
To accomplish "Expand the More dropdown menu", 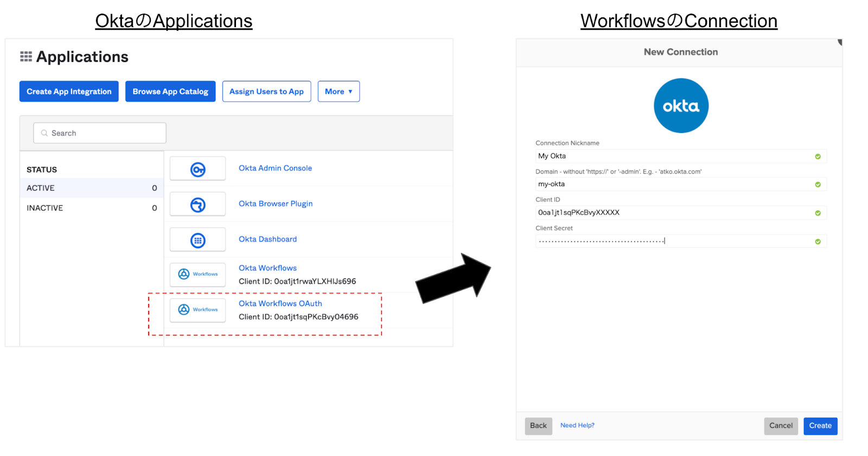I will click(339, 92).
